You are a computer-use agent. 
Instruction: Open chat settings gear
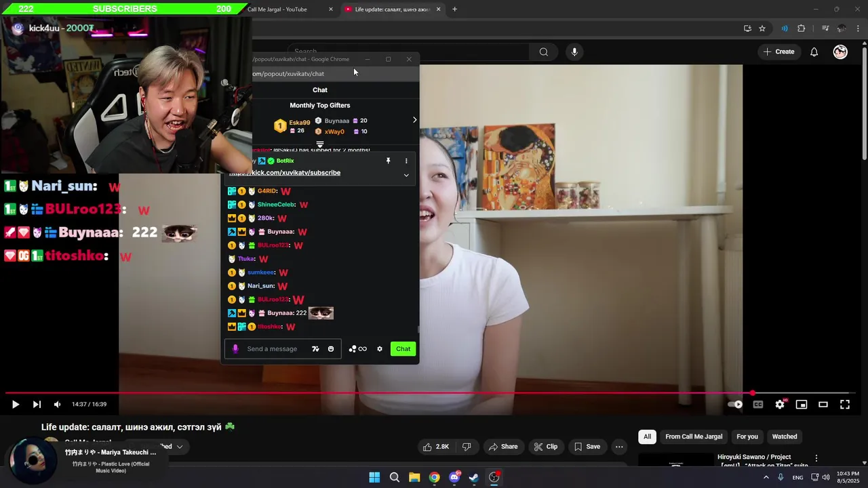pos(380,349)
